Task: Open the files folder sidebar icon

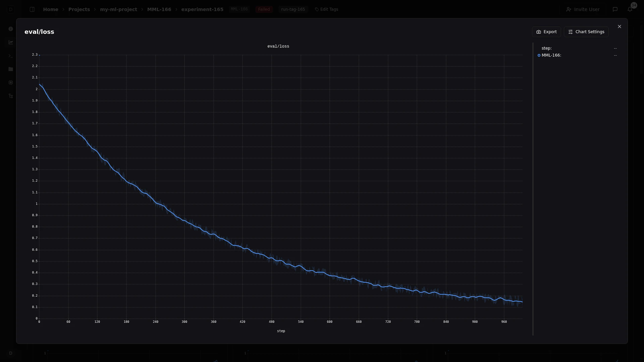Action: coord(11,69)
